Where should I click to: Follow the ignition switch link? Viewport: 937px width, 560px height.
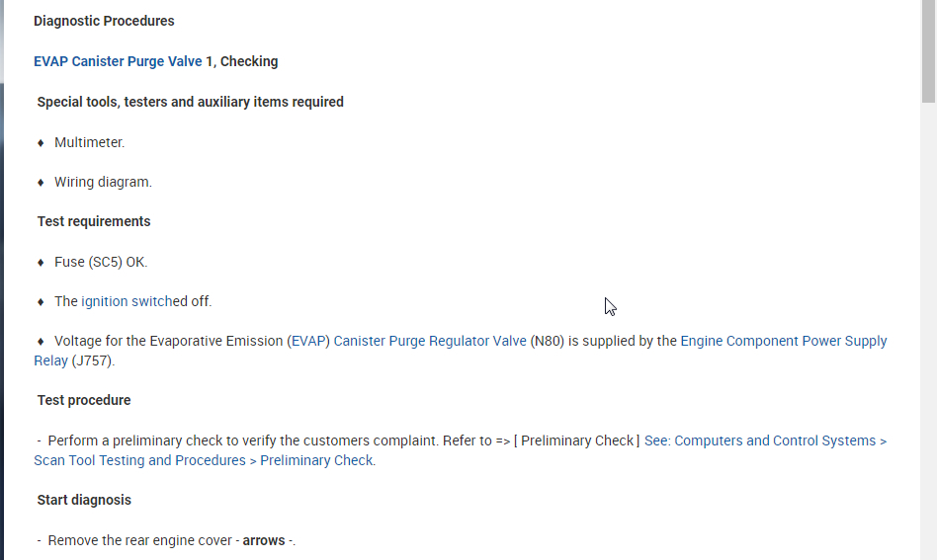(x=127, y=301)
